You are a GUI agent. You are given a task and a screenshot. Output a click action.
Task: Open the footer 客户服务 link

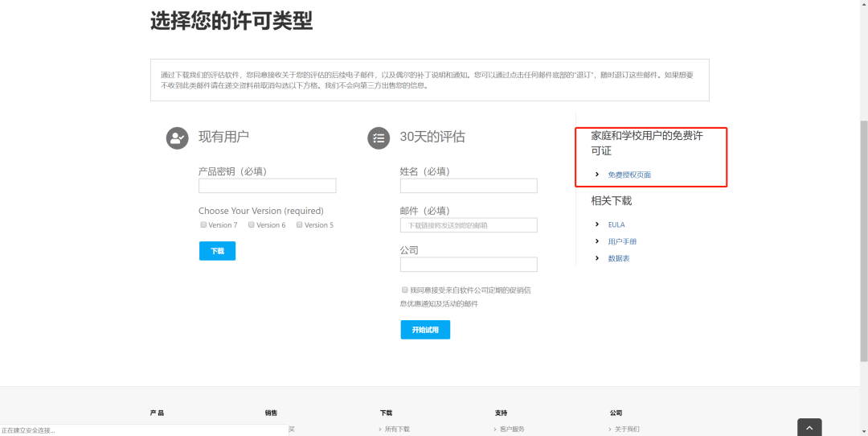coord(512,430)
